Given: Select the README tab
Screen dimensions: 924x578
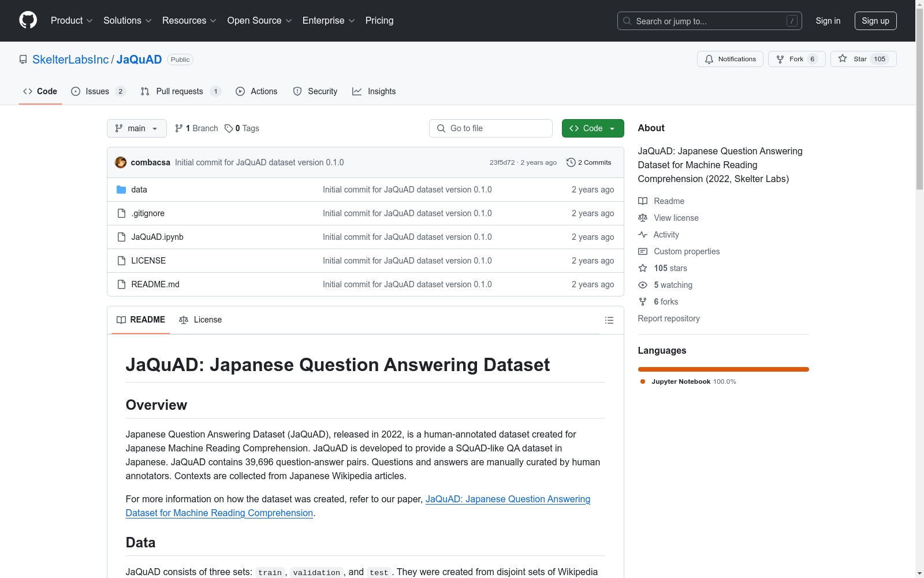Looking at the screenshot, I should [x=141, y=320].
